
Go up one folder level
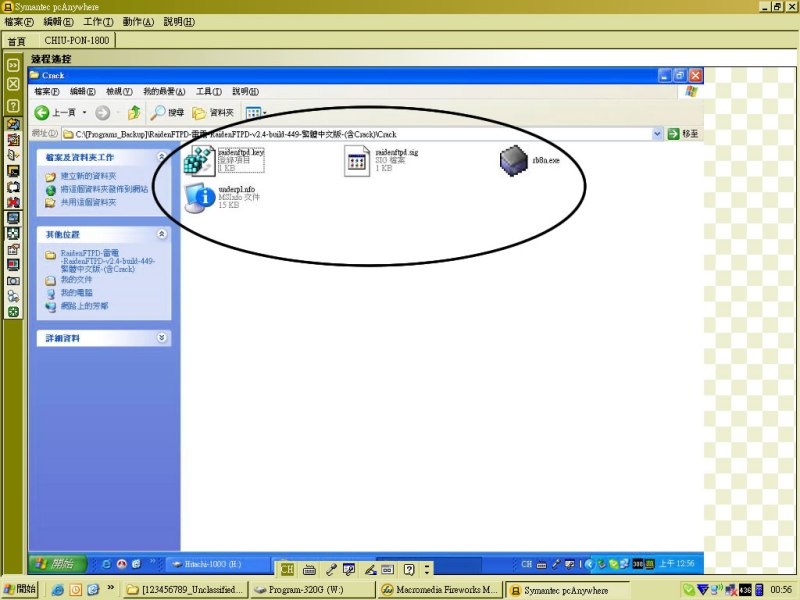[134, 112]
